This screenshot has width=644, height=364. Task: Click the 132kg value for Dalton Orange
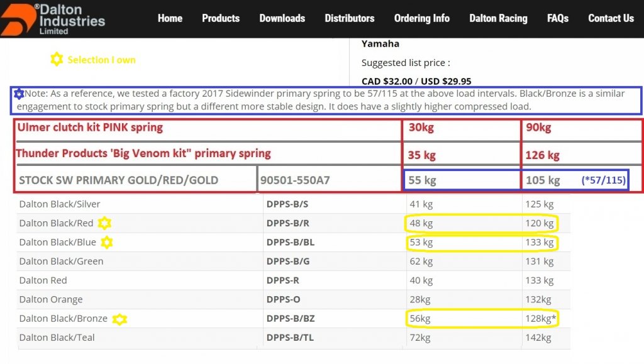pos(538,300)
